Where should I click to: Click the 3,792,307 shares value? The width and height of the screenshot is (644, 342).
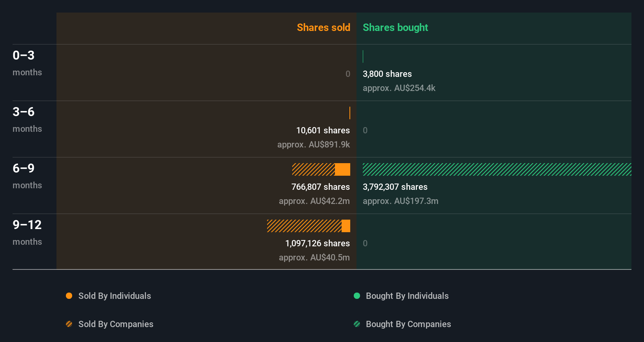(x=395, y=187)
